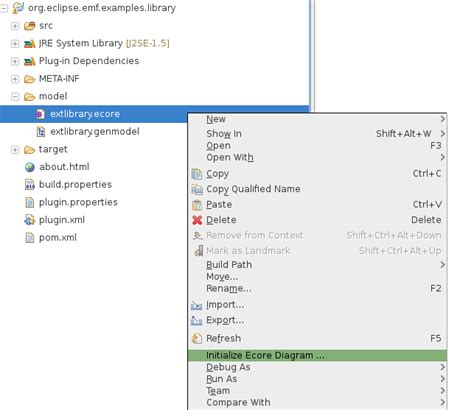This screenshot has height=410, width=474.
Task: Select pom.xml in the tree
Action: (x=58, y=238)
